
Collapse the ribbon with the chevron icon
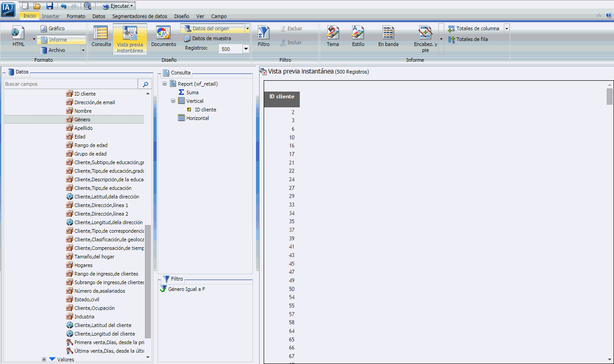click(x=599, y=15)
